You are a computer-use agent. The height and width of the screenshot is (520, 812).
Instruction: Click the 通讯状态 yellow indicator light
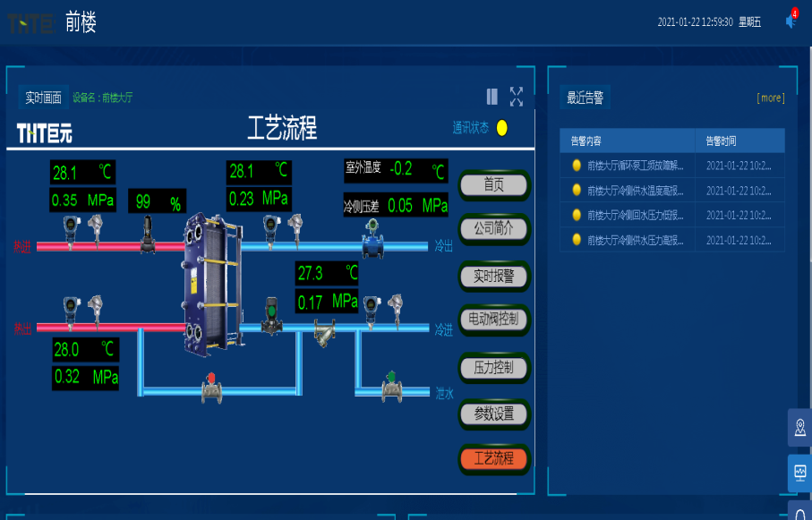502,128
